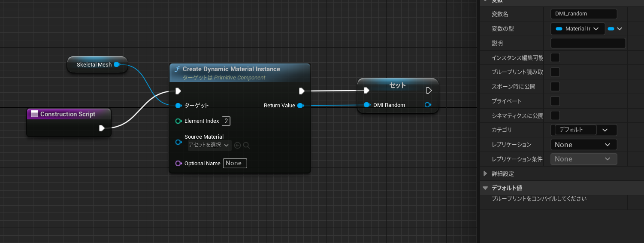Click the ターゲットは Primitive Component subtitle
The height and width of the screenshot is (243, 644).
tap(224, 78)
